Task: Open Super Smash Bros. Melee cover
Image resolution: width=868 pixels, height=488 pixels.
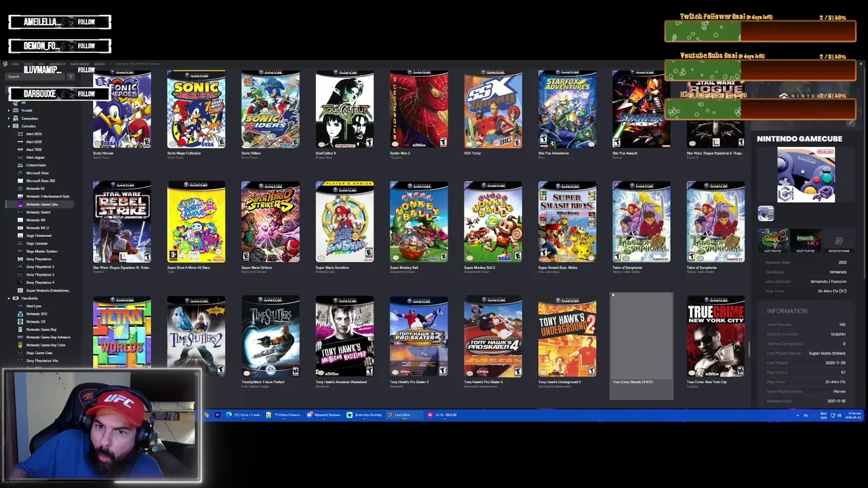Action: 567,222
